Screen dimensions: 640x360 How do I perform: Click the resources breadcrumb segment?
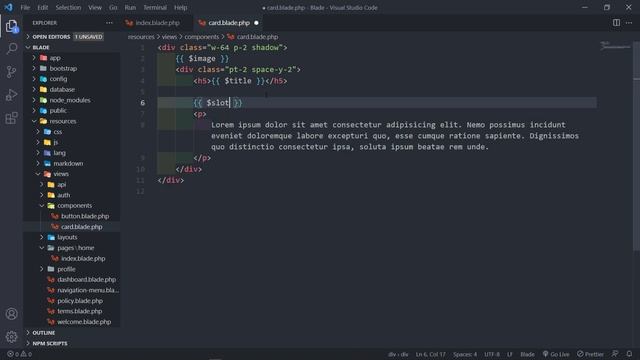(x=141, y=37)
